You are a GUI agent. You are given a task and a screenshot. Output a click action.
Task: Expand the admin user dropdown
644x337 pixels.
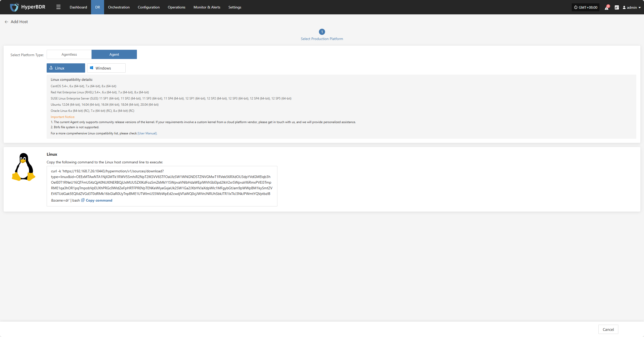click(x=632, y=7)
